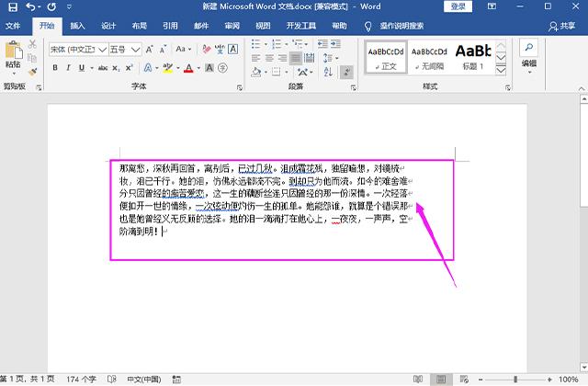Click the Grow Font icon
Screen dimensions: 588x386
pyautogui.click(x=149, y=49)
